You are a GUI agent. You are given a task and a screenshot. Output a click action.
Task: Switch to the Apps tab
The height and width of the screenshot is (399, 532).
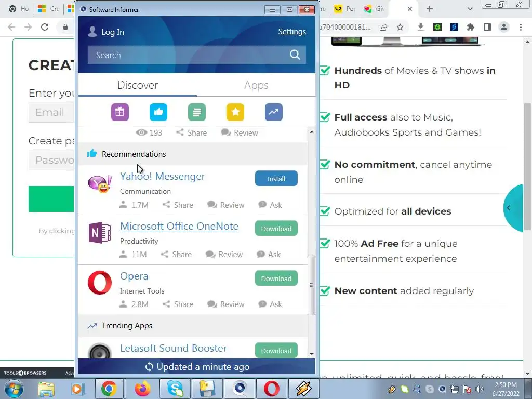coord(256,85)
